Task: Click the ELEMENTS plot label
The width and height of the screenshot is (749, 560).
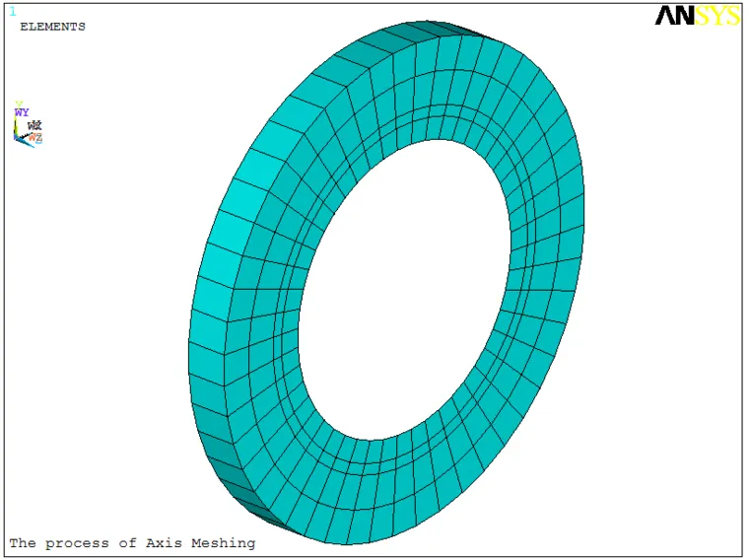Action: 52,27
